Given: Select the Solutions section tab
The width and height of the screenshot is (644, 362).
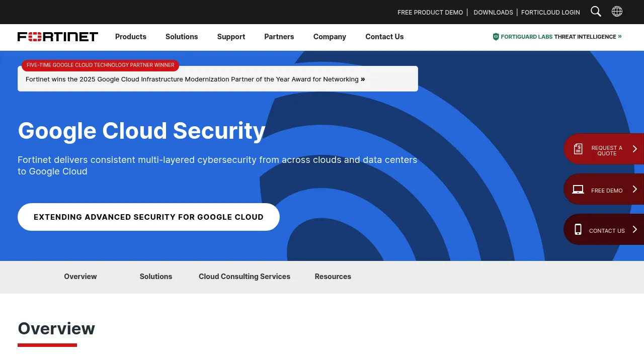Looking at the screenshot, I should (x=156, y=277).
